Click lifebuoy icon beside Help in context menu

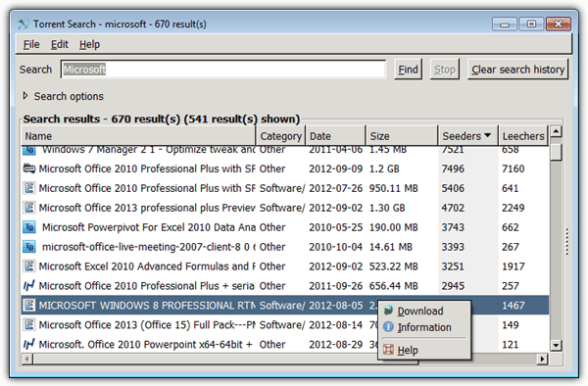click(388, 350)
